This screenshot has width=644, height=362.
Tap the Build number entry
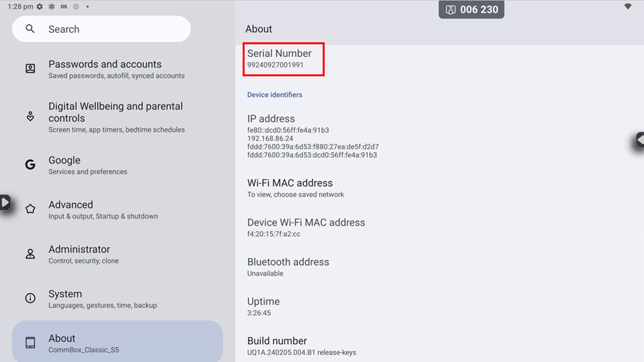pos(301,346)
